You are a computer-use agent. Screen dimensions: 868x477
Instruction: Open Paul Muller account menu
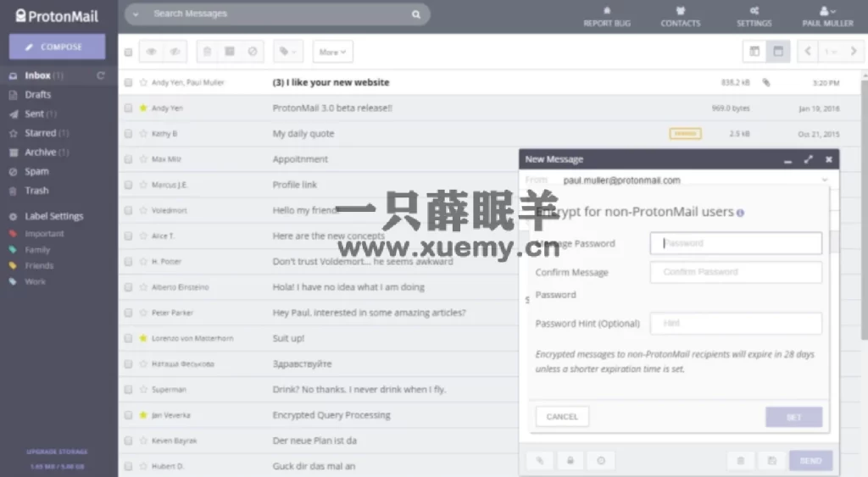pyautogui.click(x=827, y=17)
